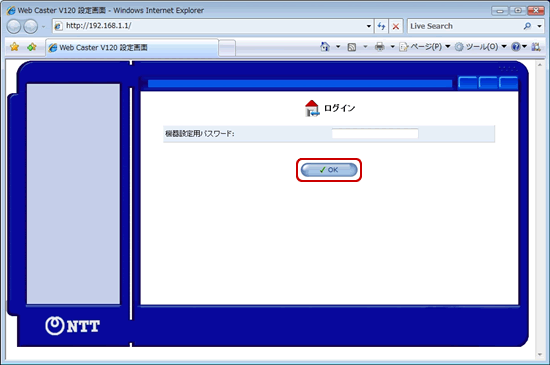Minimize the Internet Explorer window
Image resolution: width=550 pixels, height=365 pixels.
pyautogui.click(x=500, y=11)
